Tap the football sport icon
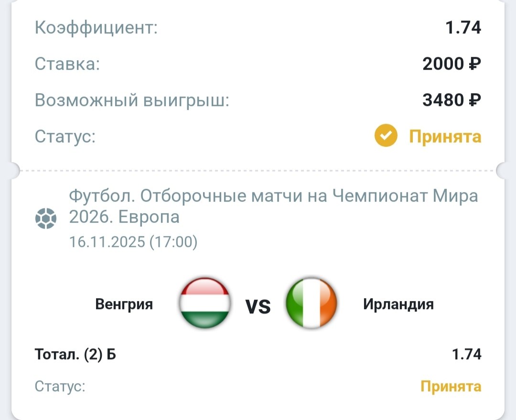The width and height of the screenshot is (516, 420). tap(46, 218)
